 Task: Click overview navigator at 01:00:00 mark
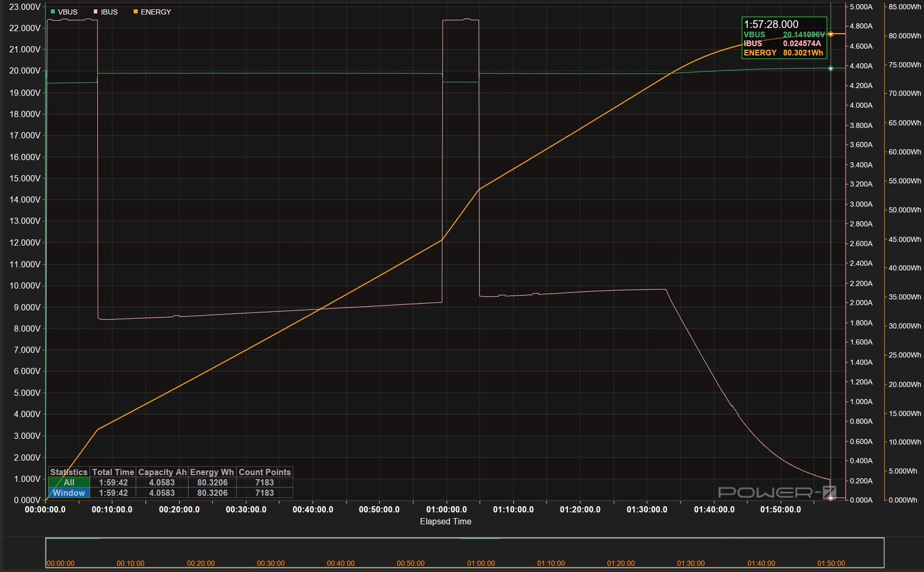point(481,563)
